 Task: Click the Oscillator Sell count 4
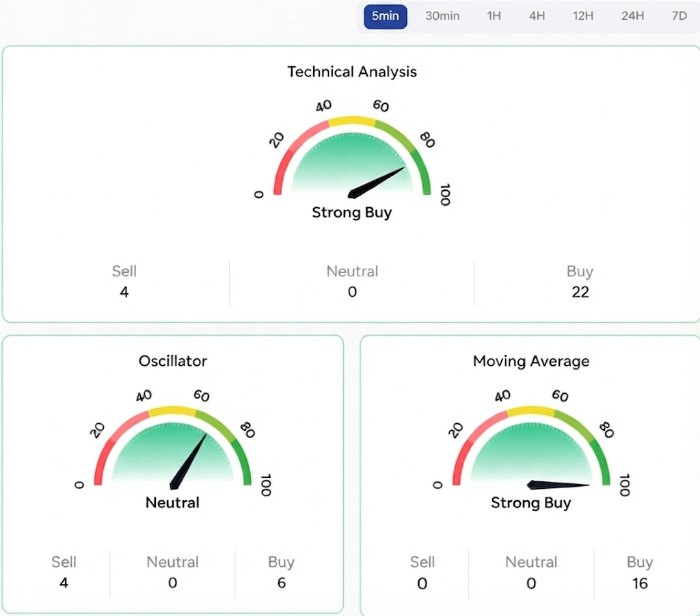[64, 582]
